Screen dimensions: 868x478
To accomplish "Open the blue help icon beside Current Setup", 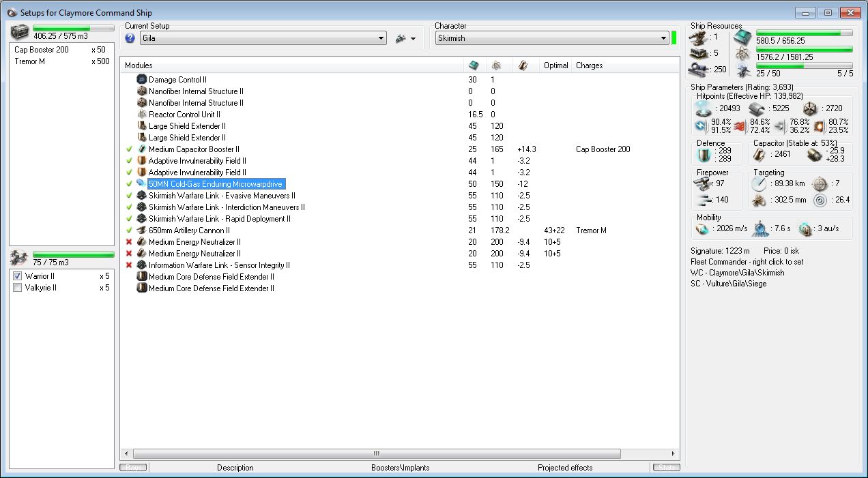I will click(130, 38).
